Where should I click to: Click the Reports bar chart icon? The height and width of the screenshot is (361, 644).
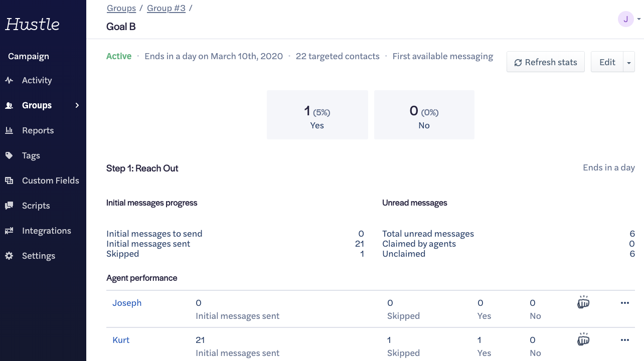[x=9, y=130]
